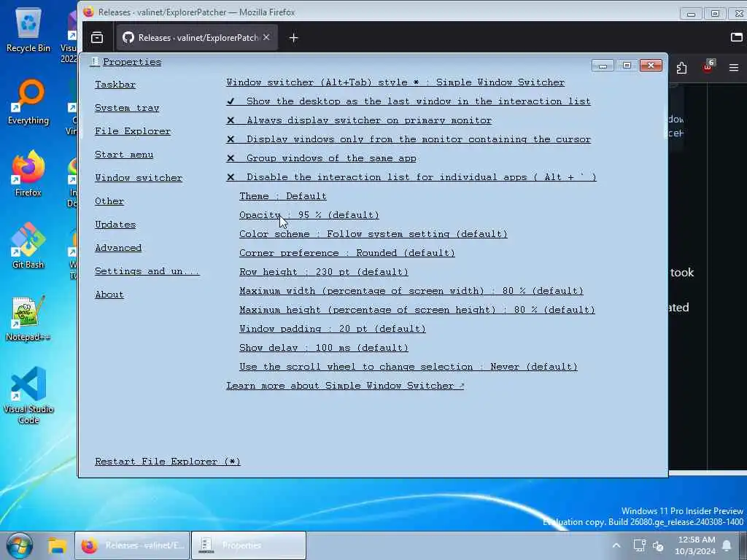This screenshot has height=560, width=747.
Task: Enable group windows of the same app
Action: pos(321,158)
